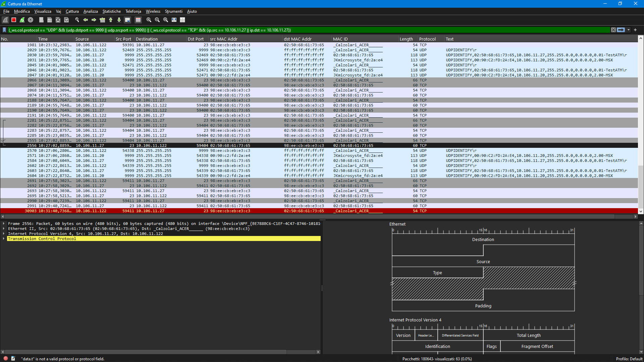The image size is (644, 362).
Task: Expand Transmission Control Protocol node
Action: [4, 239]
